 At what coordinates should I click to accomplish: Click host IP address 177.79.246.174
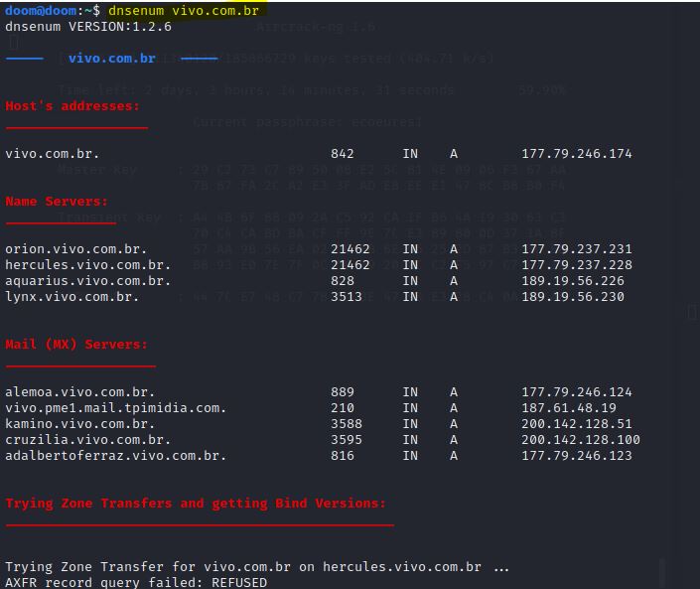click(576, 154)
